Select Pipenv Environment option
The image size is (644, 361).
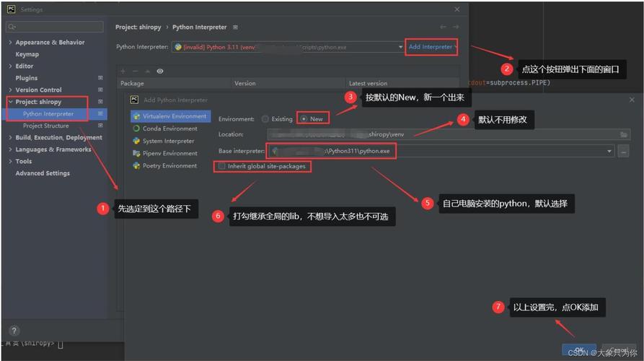point(169,153)
